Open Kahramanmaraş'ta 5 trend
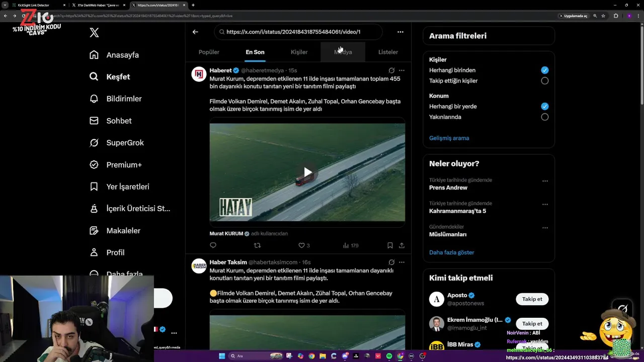 457,211
